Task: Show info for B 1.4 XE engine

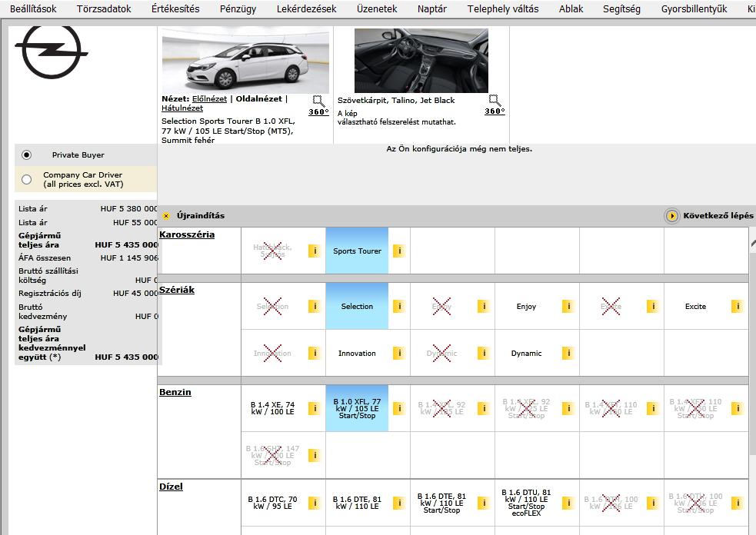Action: 314,408
